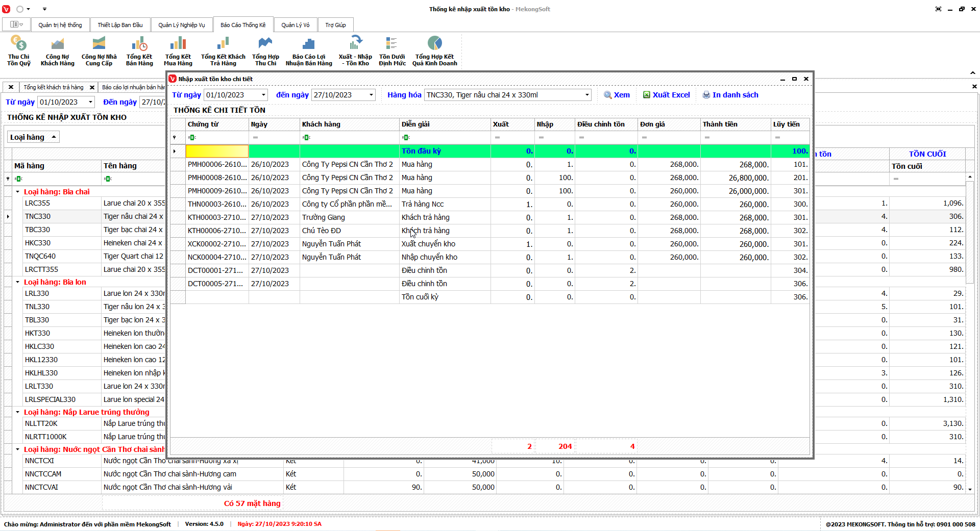Open Thu Chi Tồn Quỹ report

tap(19, 50)
